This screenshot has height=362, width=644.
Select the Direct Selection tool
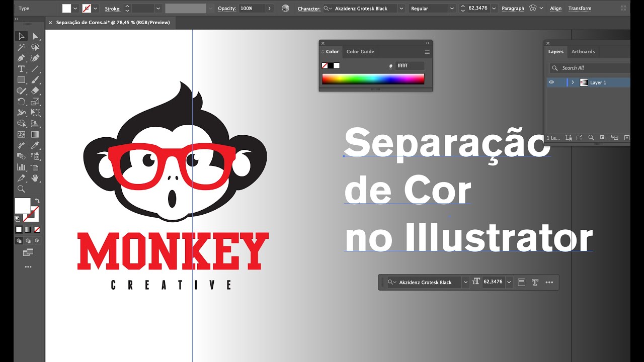pyautogui.click(x=35, y=36)
